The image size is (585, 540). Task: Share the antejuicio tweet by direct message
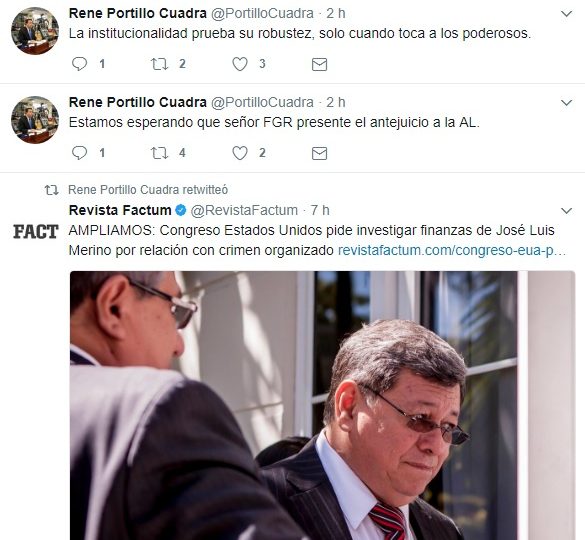[319, 153]
